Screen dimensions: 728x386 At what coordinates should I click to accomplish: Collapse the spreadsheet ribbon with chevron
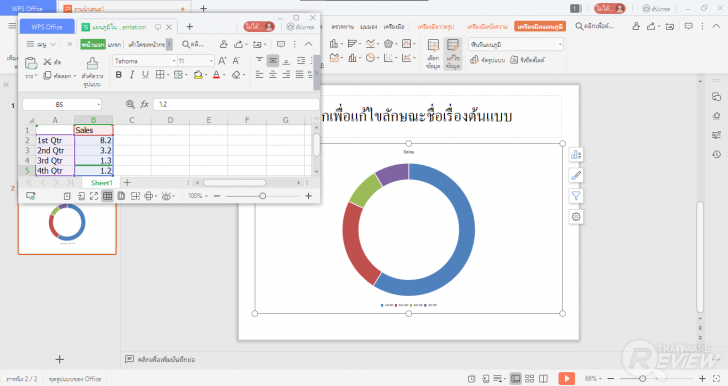click(x=308, y=44)
